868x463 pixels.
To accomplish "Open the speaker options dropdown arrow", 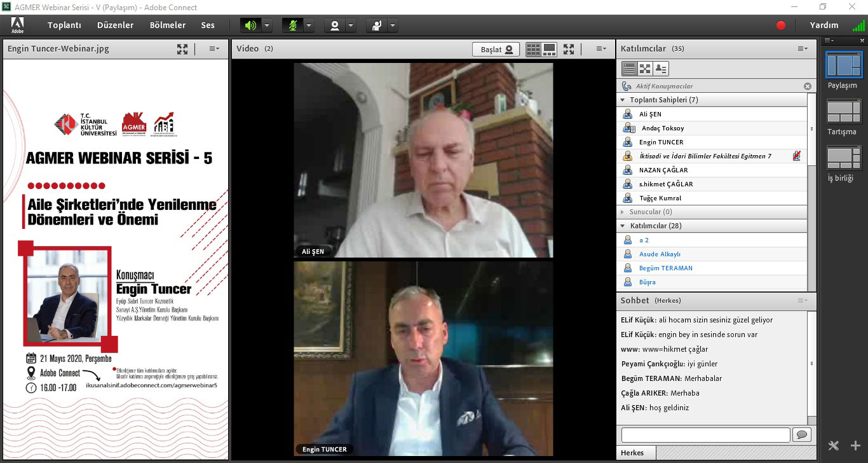I will click(267, 25).
